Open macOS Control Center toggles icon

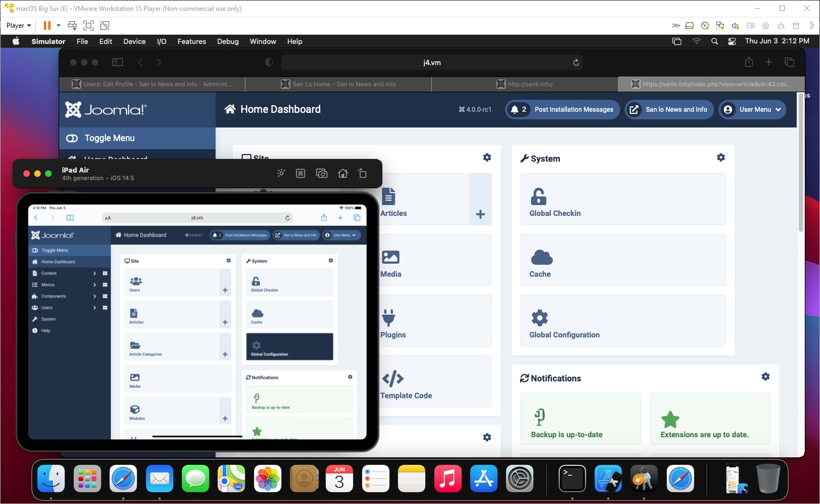(732, 41)
